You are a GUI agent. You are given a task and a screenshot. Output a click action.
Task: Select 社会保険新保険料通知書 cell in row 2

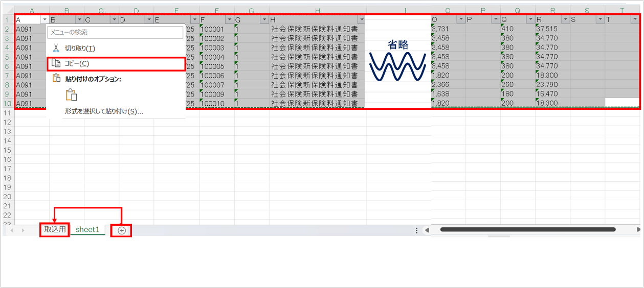point(318,29)
